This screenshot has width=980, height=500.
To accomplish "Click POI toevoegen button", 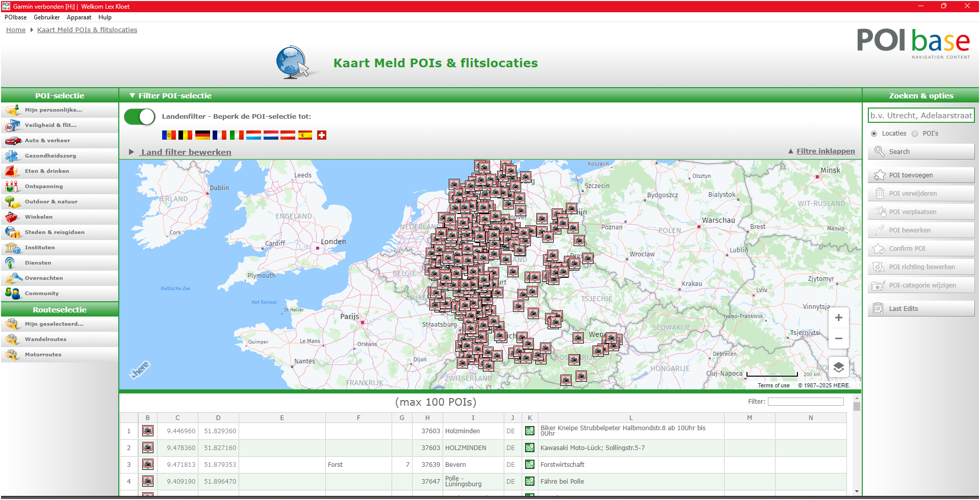I will coord(921,175).
